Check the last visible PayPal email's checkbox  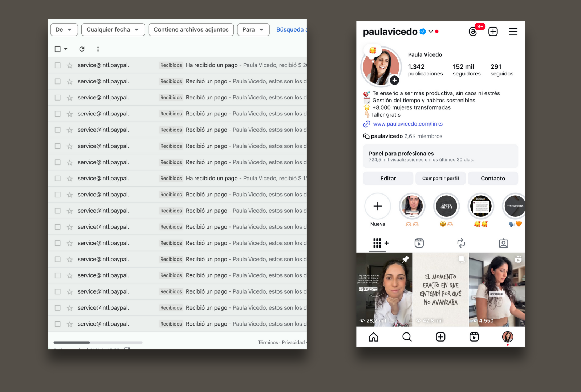tap(57, 324)
